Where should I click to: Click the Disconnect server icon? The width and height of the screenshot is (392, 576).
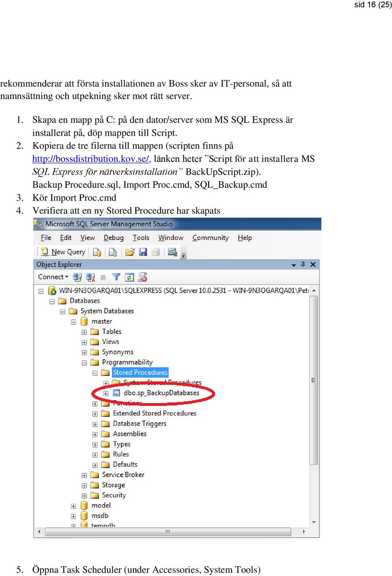tap(91, 277)
